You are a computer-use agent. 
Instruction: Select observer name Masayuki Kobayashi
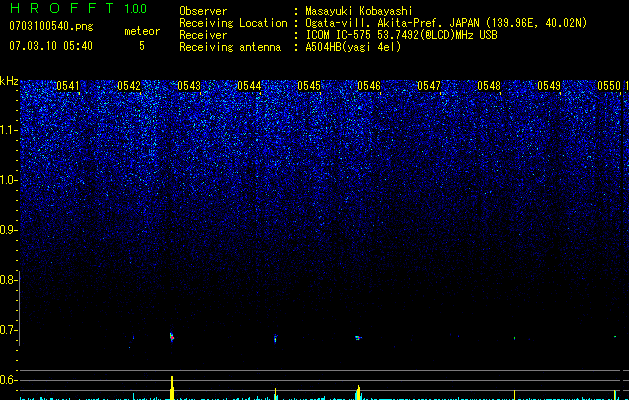click(x=359, y=11)
